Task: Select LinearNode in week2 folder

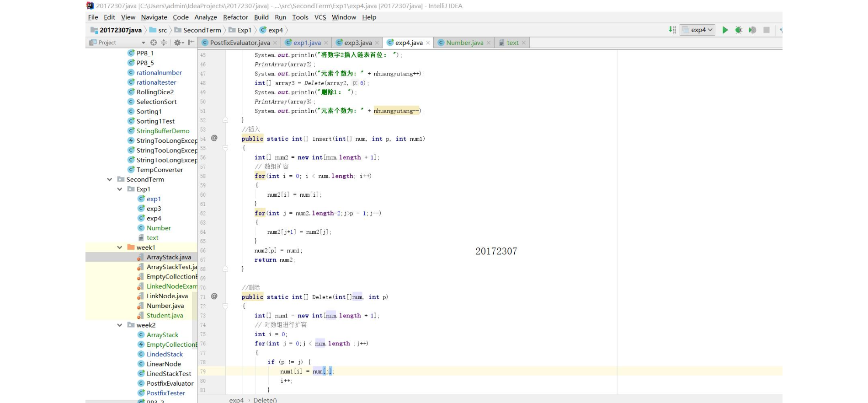Action: (164, 364)
